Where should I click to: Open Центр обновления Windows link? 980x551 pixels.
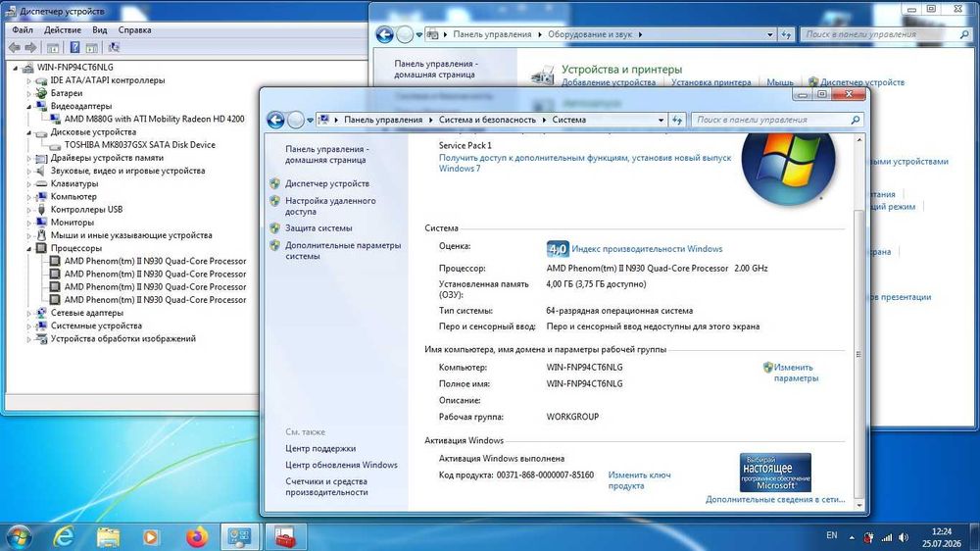pyautogui.click(x=341, y=465)
